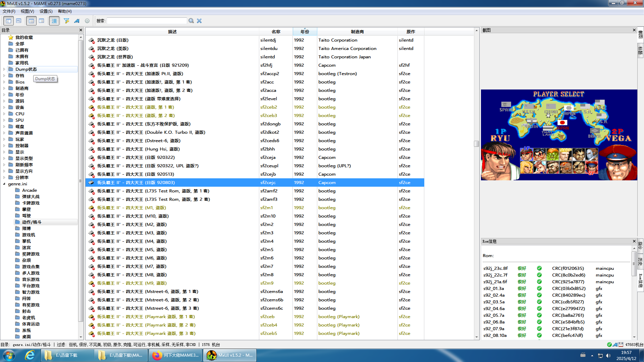Screen dimensions: 644x362
Task: Close the Rom信息 panel
Action: point(634,241)
